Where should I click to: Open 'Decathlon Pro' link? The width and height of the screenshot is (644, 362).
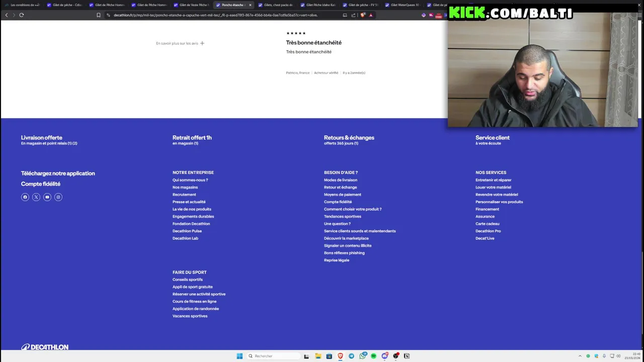coord(488,231)
